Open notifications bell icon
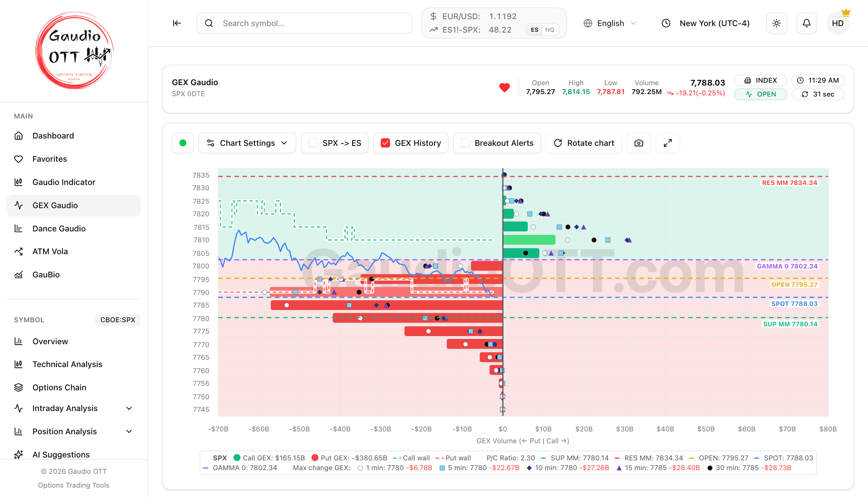 806,23
